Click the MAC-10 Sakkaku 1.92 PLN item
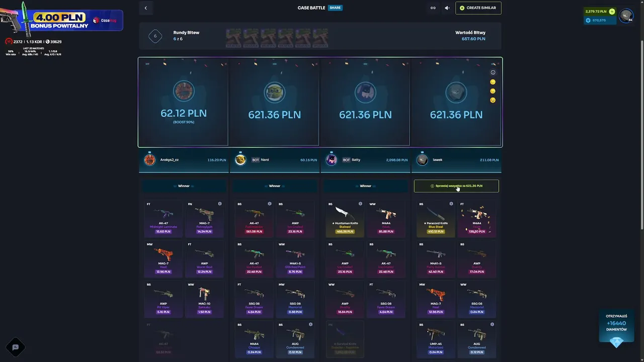This screenshot has height=362, width=644. 204,299
